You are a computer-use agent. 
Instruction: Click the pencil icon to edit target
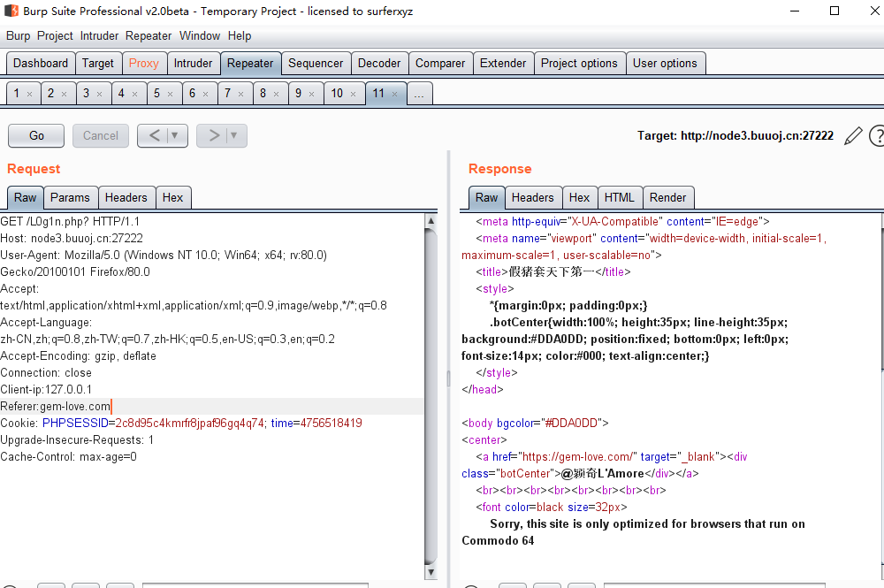pyautogui.click(x=853, y=135)
